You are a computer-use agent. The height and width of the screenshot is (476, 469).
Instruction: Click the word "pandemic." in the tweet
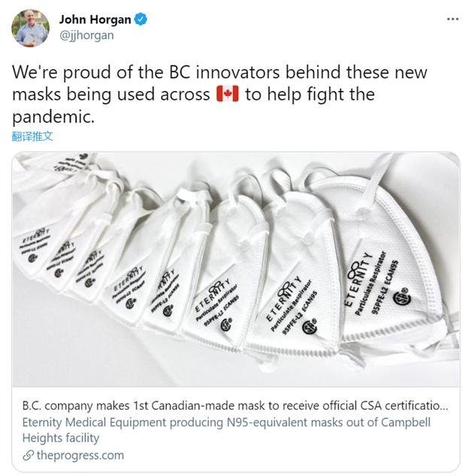click(53, 117)
